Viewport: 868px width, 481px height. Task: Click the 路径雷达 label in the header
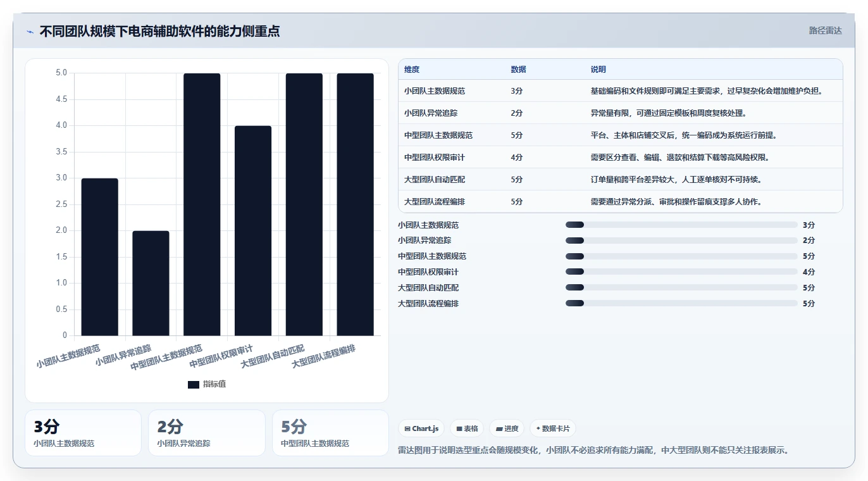pos(825,30)
